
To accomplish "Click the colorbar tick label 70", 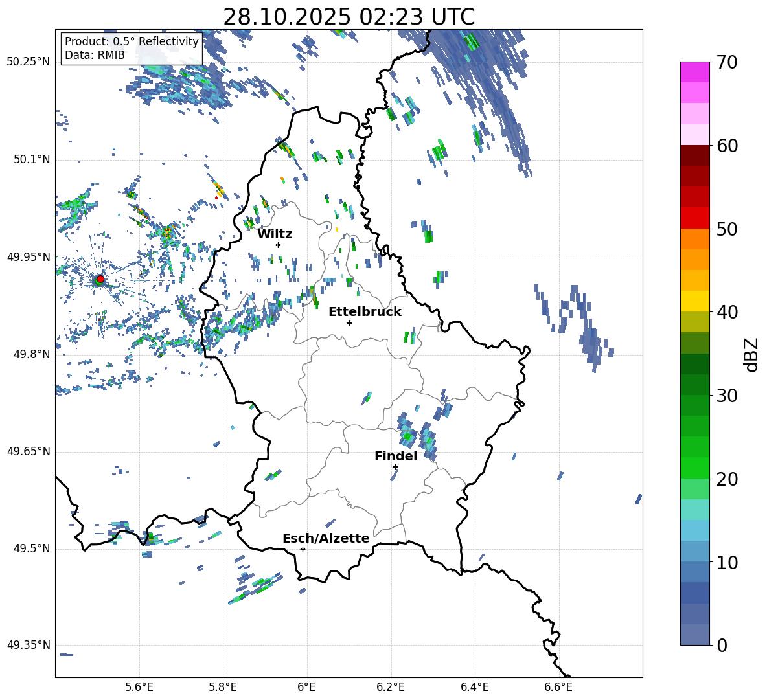I will tap(726, 63).
